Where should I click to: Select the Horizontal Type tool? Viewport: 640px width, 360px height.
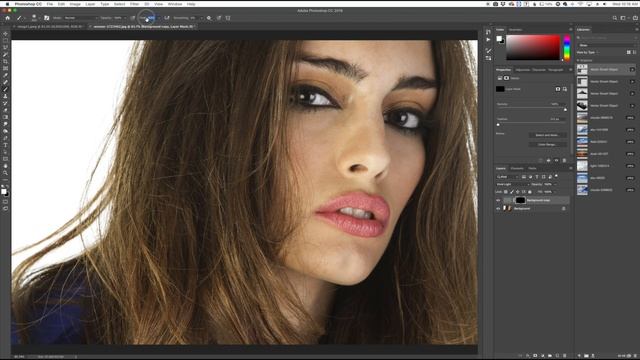(x=5, y=145)
